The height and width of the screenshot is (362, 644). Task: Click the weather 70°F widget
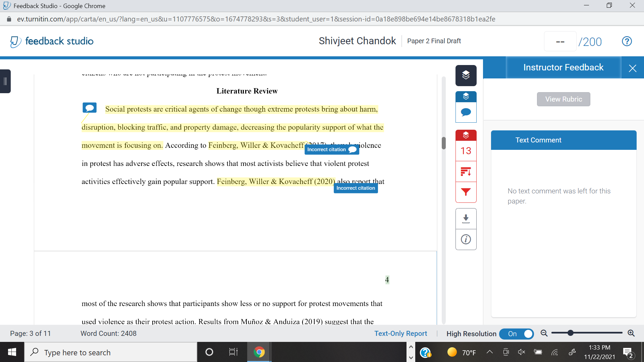[x=462, y=352]
